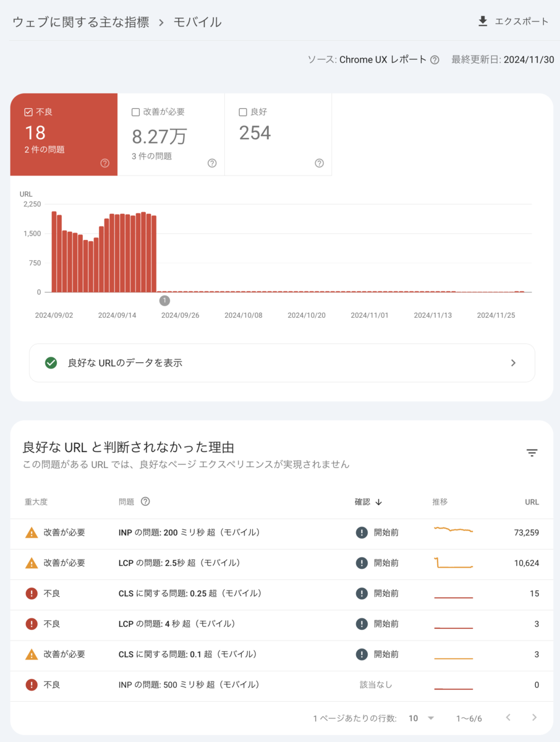This screenshot has height=742, width=560.
Task: Click the 2 件の問題 text
Action: 45,150
